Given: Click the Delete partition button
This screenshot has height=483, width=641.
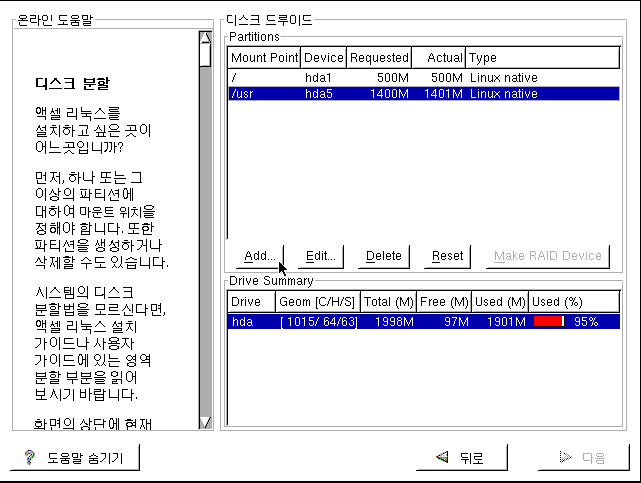Looking at the screenshot, I should tap(384, 256).
